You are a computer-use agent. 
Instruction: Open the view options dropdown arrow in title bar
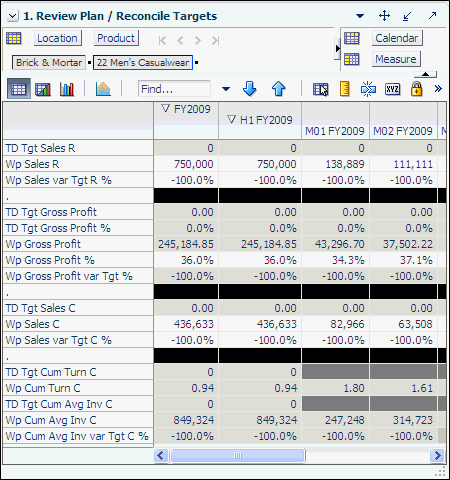[x=360, y=16]
